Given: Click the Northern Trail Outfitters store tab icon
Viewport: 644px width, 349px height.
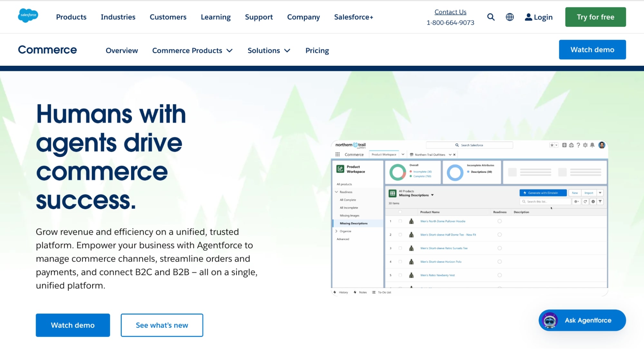Looking at the screenshot, I should click(411, 155).
